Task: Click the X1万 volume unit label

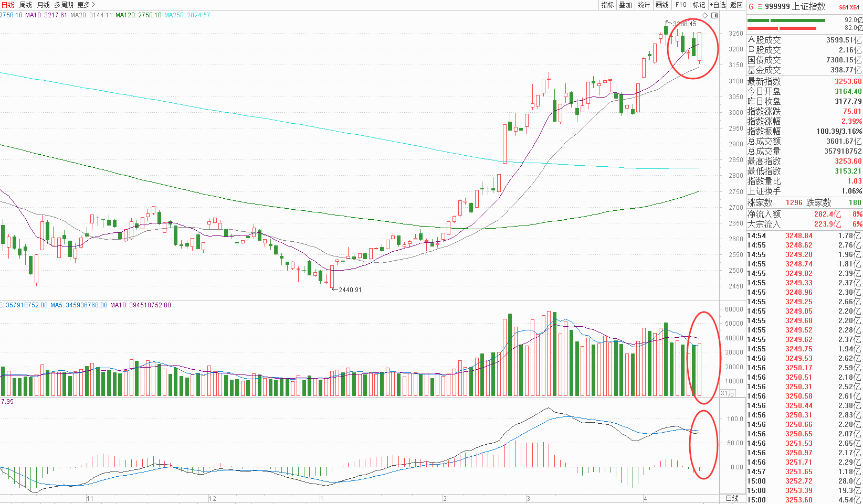Action: pyautogui.click(x=728, y=393)
